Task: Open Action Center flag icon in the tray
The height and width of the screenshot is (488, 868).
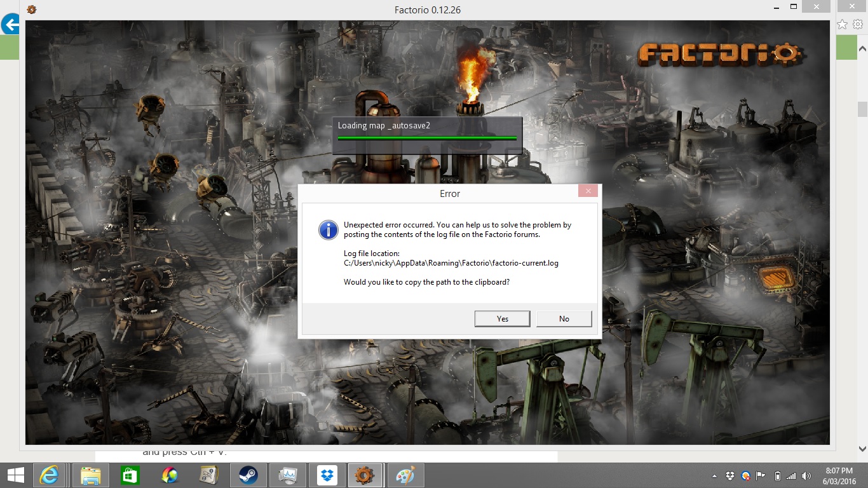Action: coord(761,476)
